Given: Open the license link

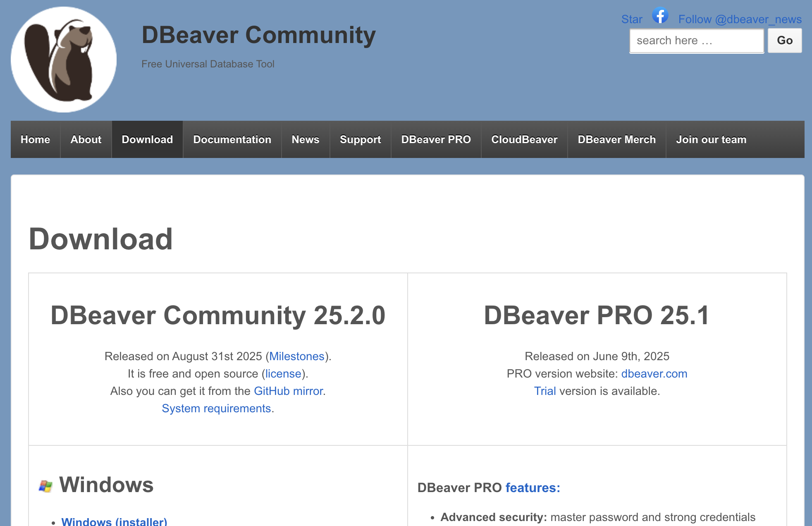Looking at the screenshot, I should click(x=283, y=373).
